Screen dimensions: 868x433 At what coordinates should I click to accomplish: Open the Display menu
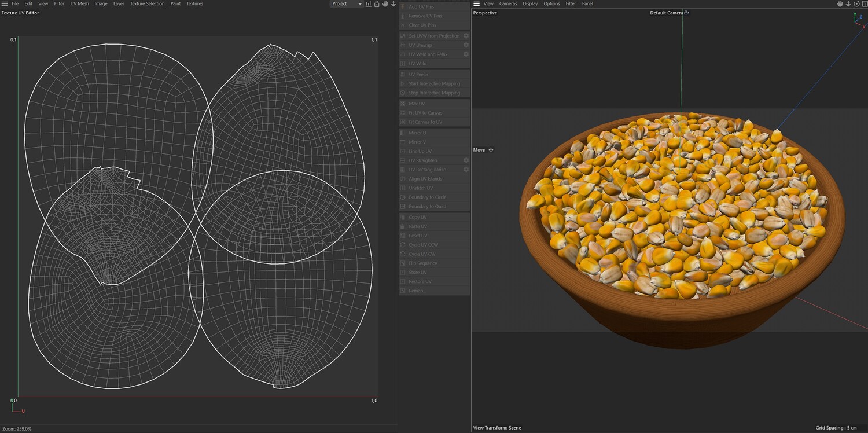(530, 3)
